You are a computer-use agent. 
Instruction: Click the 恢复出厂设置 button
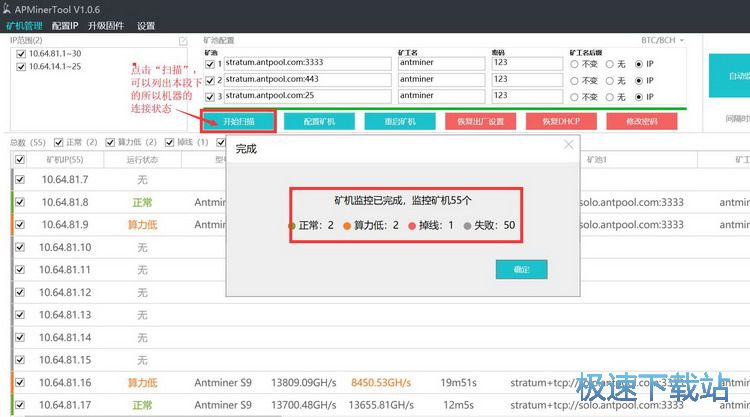click(481, 121)
